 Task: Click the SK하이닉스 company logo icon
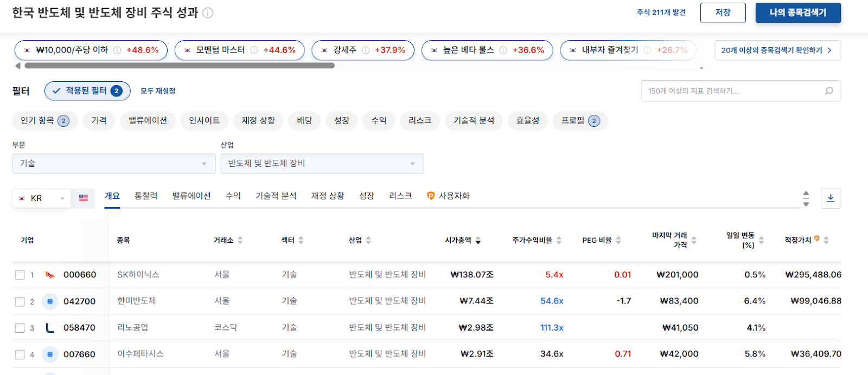(50, 275)
